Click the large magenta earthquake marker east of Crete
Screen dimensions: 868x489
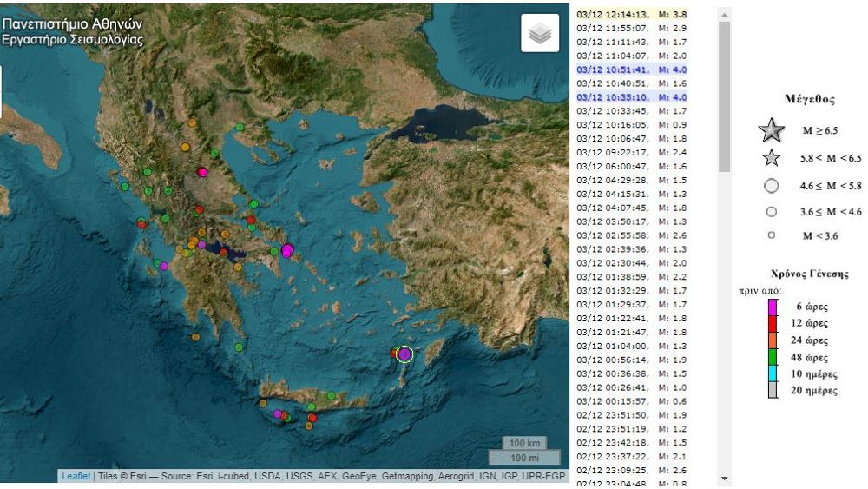pos(404,354)
